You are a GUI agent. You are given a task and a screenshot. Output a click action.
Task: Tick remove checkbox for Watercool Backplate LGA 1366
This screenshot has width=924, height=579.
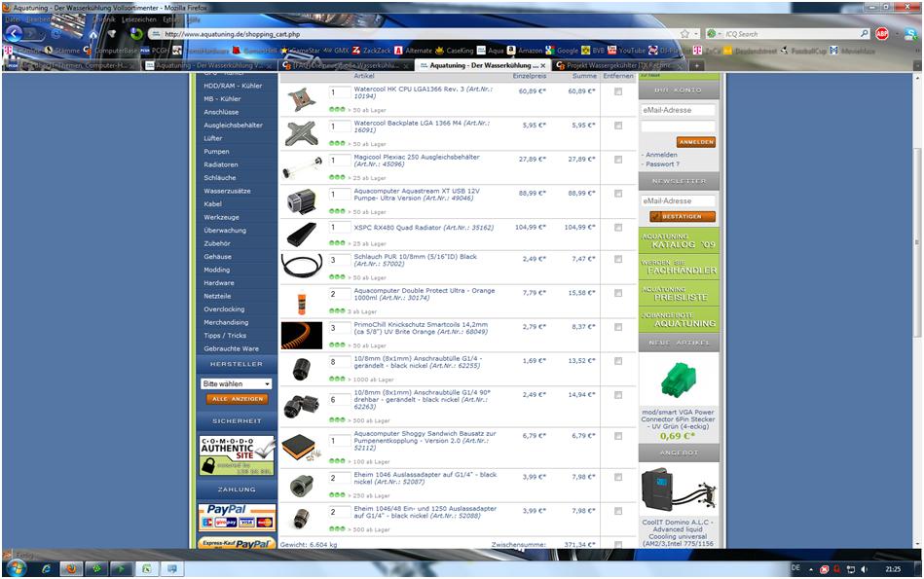pyautogui.click(x=617, y=126)
